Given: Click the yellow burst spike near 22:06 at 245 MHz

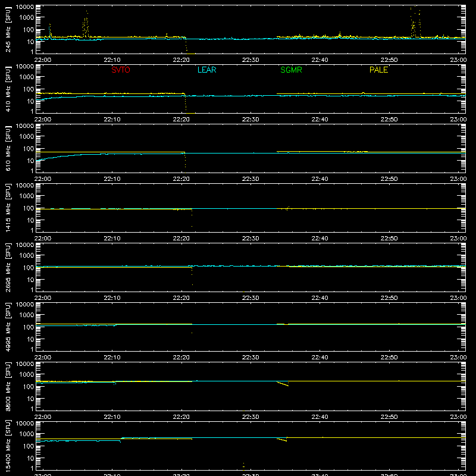Looking at the screenshot, I should pos(86,25).
